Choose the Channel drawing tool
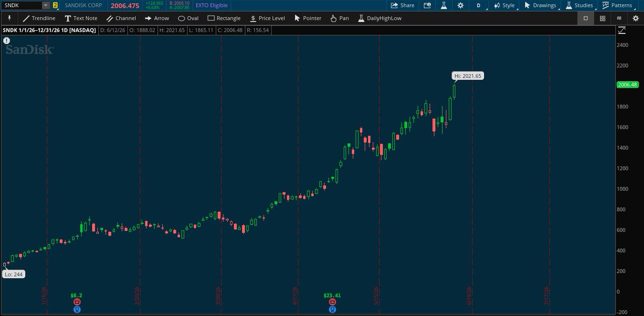Screen dimensions: 644x316 pyautogui.click(x=121, y=18)
